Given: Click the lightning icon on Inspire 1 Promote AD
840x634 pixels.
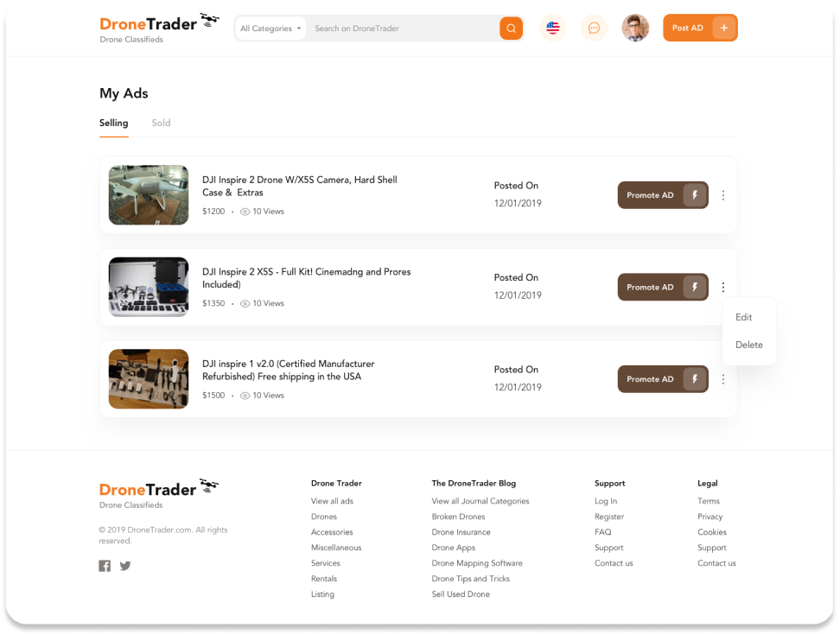Looking at the screenshot, I should [x=695, y=379].
